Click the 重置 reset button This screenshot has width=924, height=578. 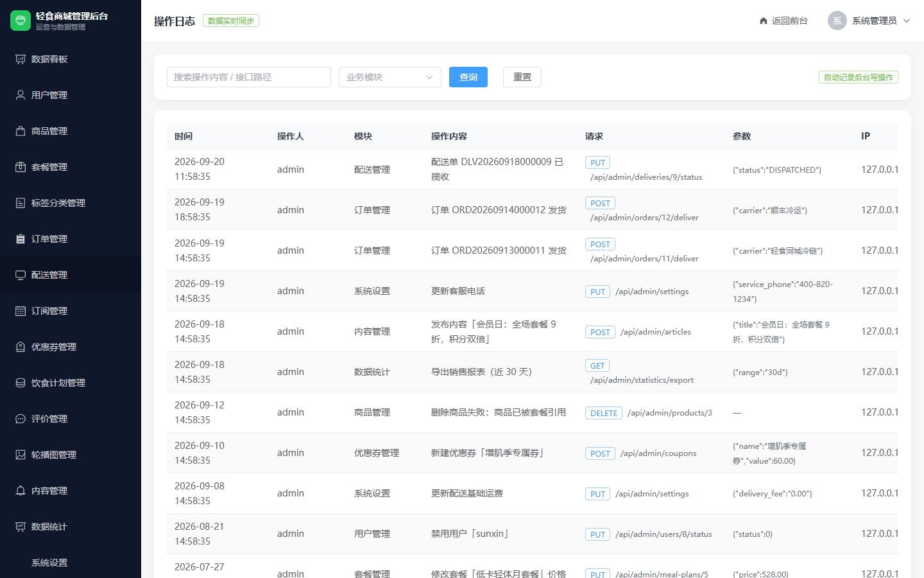pos(522,77)
